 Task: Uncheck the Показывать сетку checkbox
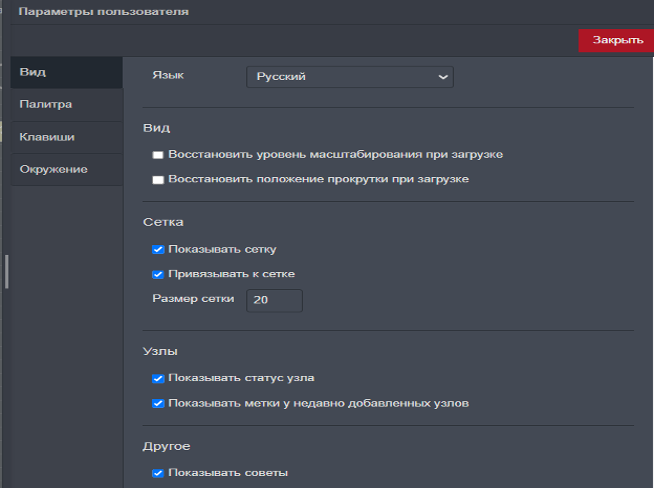tap(158, 249)
